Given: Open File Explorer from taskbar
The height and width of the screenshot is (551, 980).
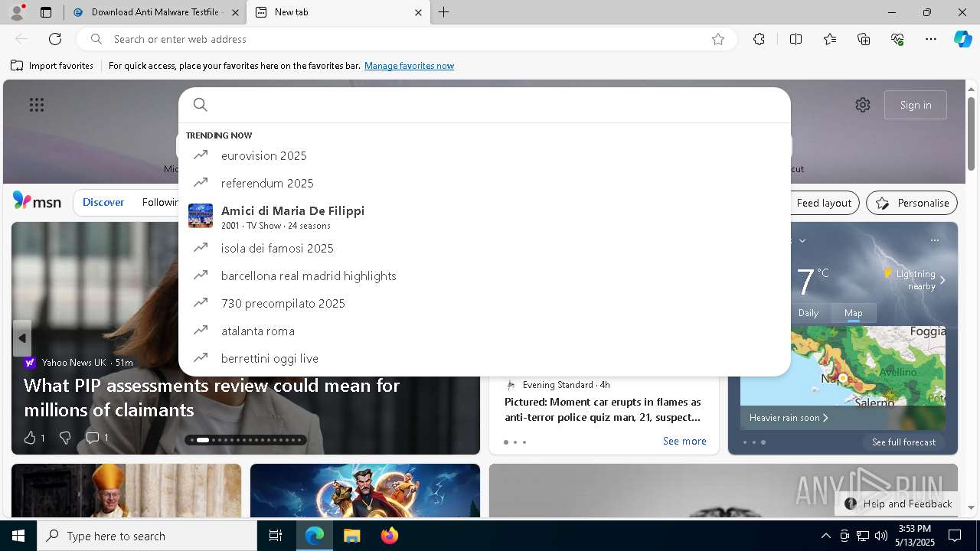Looking at the screenshot, I should click(x=351, y=536).
